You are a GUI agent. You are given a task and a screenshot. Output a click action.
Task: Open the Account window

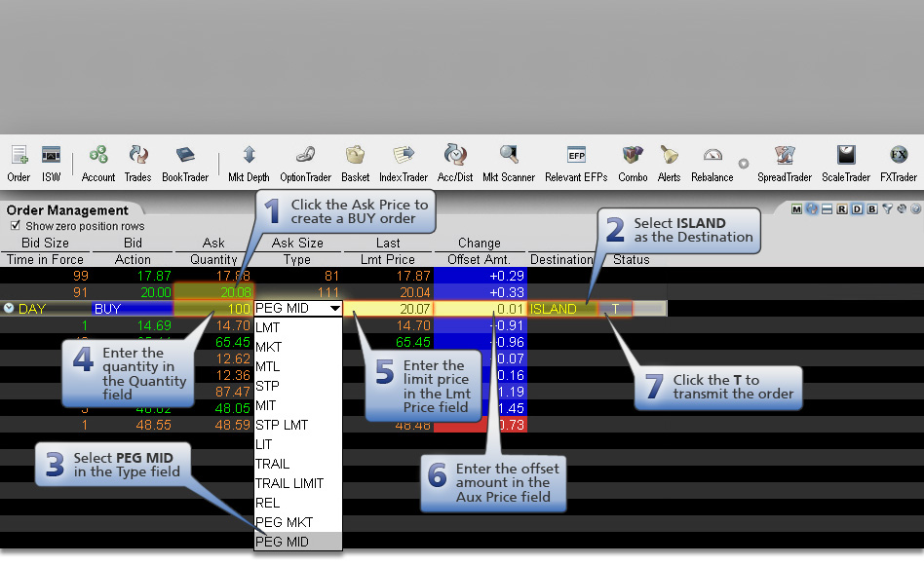98,164
